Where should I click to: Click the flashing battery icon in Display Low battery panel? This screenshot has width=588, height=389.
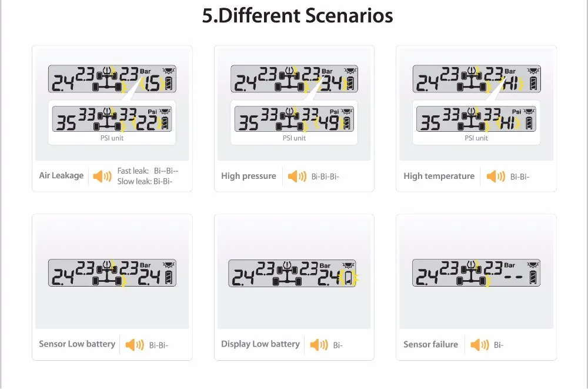pos(348,278)
